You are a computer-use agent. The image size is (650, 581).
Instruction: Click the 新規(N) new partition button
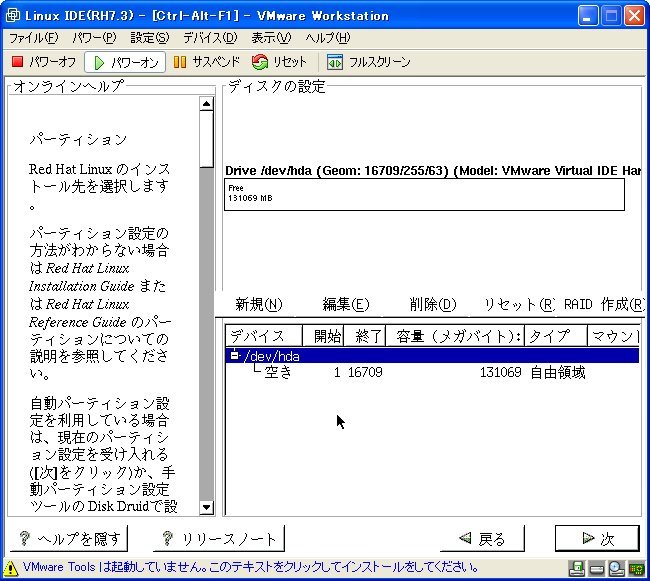(258, 304)
